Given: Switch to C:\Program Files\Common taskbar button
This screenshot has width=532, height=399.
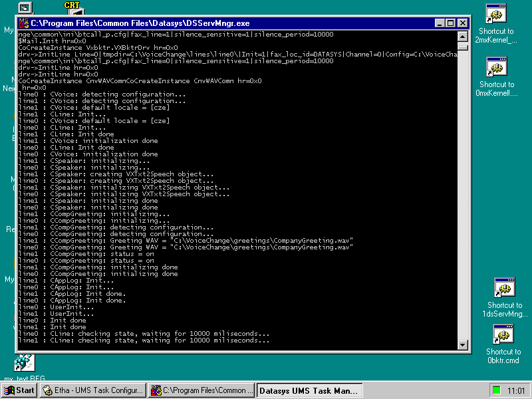Looking at the screenshot, I should (201, 390).
